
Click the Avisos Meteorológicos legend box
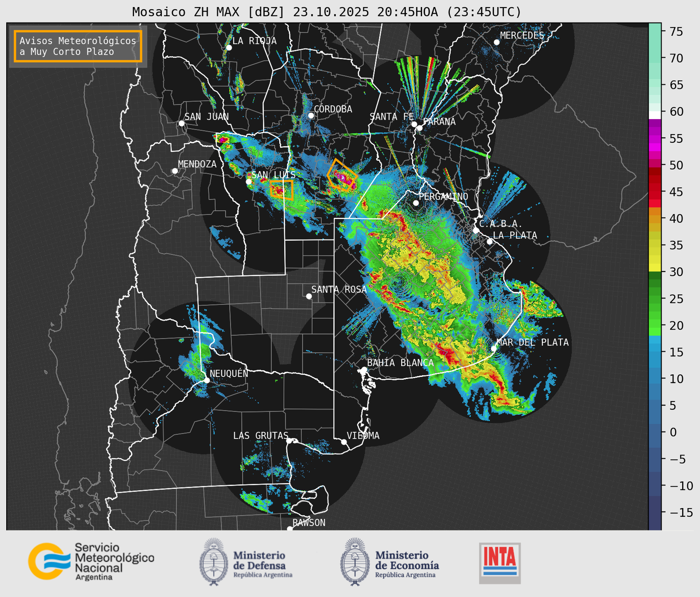78,46
